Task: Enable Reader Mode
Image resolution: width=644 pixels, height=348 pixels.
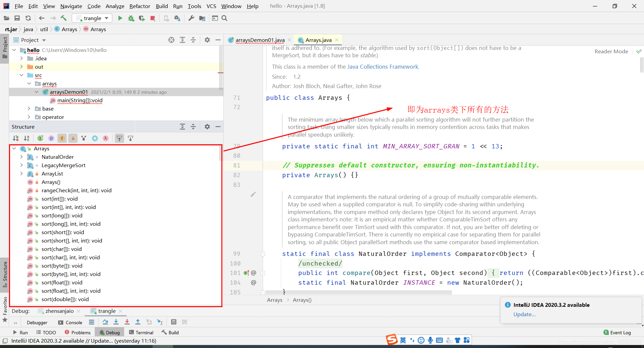Action: coord(611,51)
